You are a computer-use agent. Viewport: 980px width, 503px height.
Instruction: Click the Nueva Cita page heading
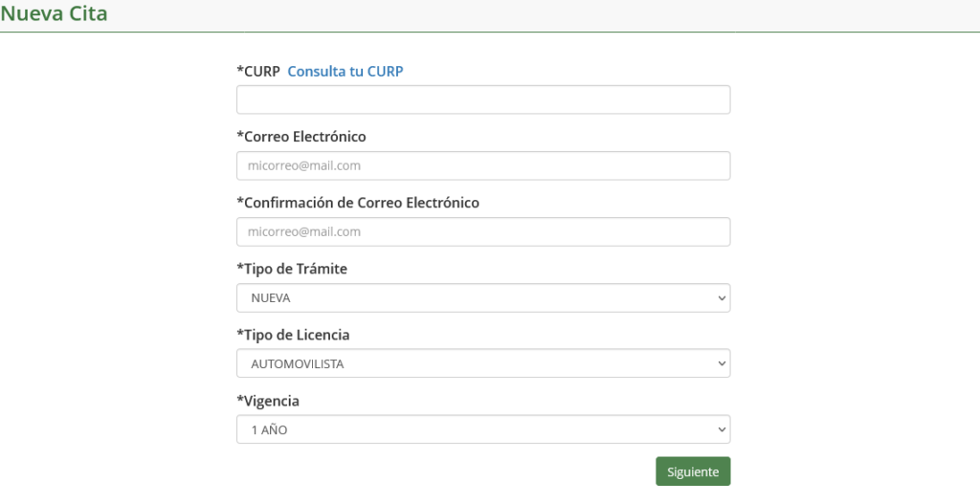coord(55,14)
